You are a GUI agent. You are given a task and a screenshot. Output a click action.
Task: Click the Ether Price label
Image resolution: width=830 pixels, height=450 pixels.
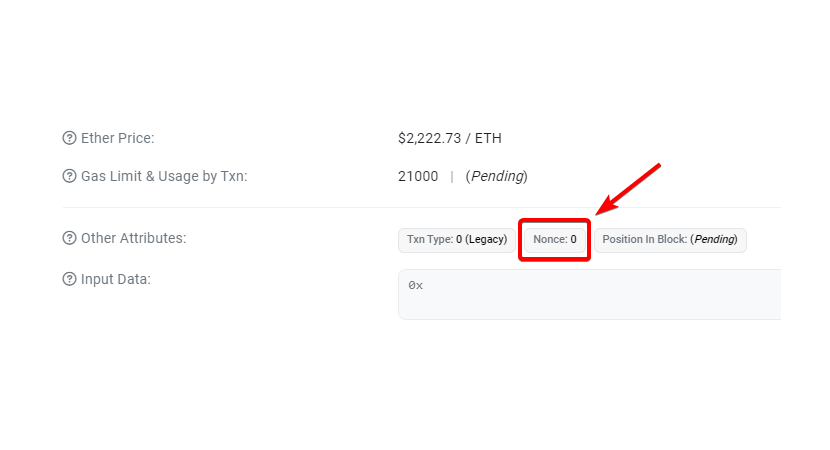coord(118,138)
